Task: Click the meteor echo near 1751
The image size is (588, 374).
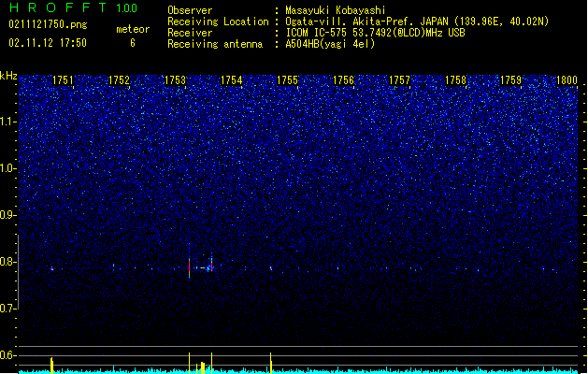Action: [52, 268]
